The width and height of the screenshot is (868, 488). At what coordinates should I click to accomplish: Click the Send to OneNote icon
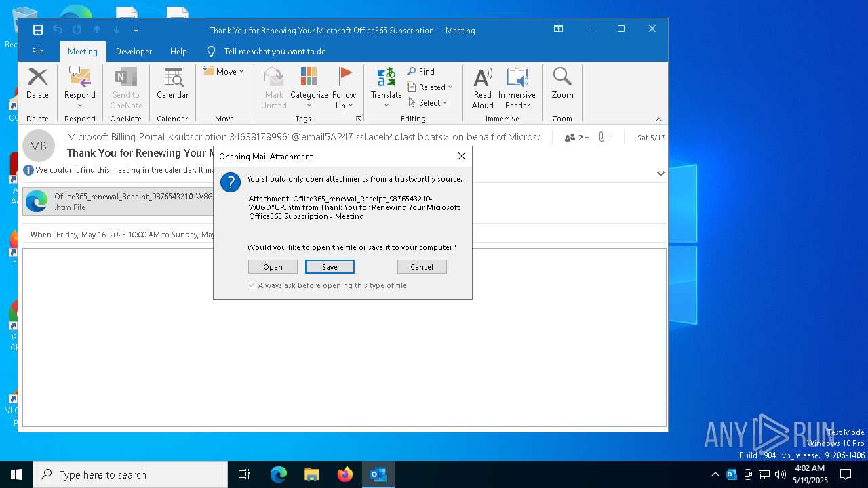click(x=126, y=88)
